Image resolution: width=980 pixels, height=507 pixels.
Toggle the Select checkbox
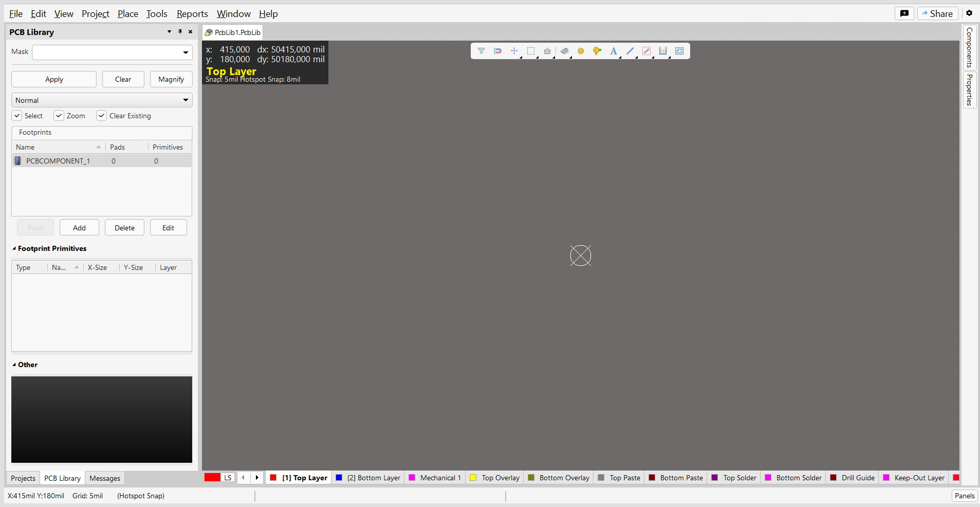[17, 116]
